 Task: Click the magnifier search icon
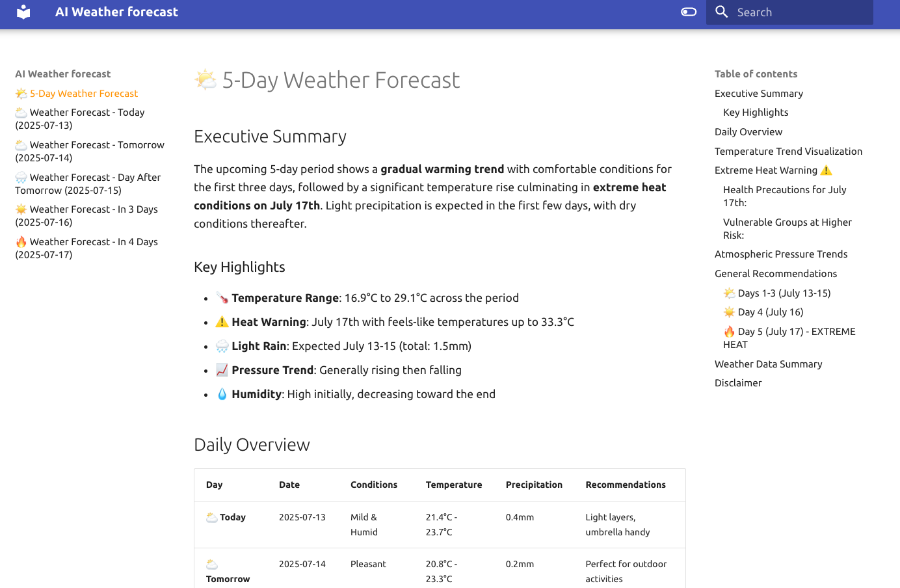[721, 12]
